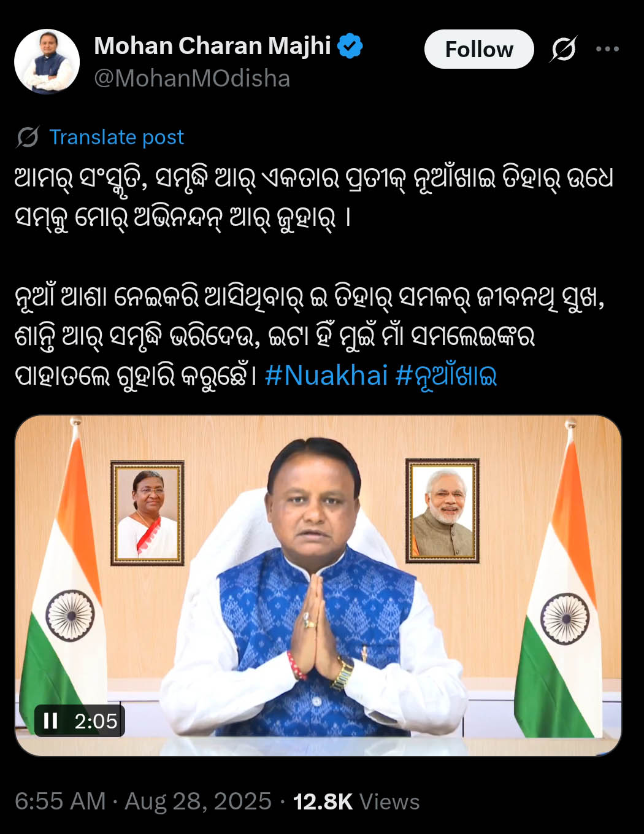Click the Mohan Charan Majhi display name

[x=212, y=46]
